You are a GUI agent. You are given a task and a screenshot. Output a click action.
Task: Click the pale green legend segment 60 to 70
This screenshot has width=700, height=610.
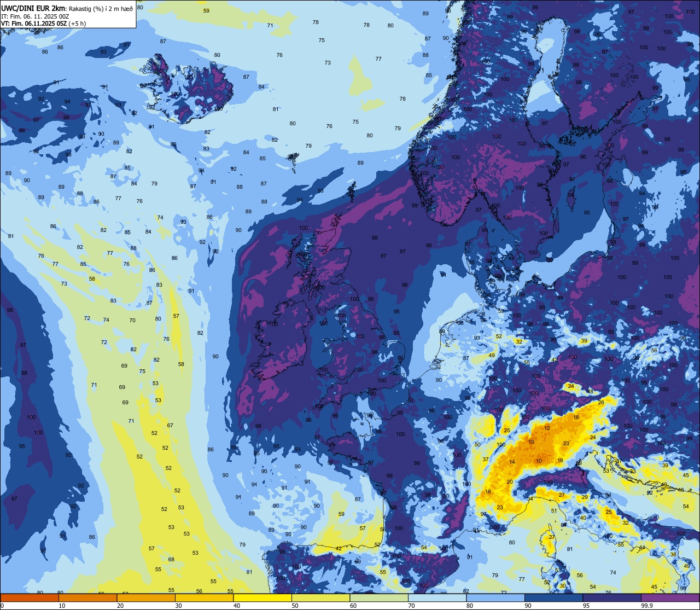tap(379, 597)
